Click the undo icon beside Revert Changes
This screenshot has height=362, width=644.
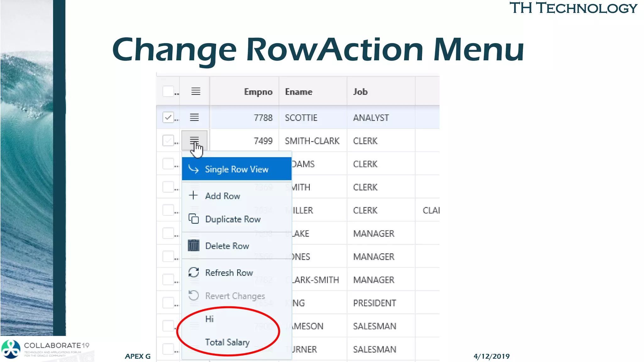(x=193, y=295)
